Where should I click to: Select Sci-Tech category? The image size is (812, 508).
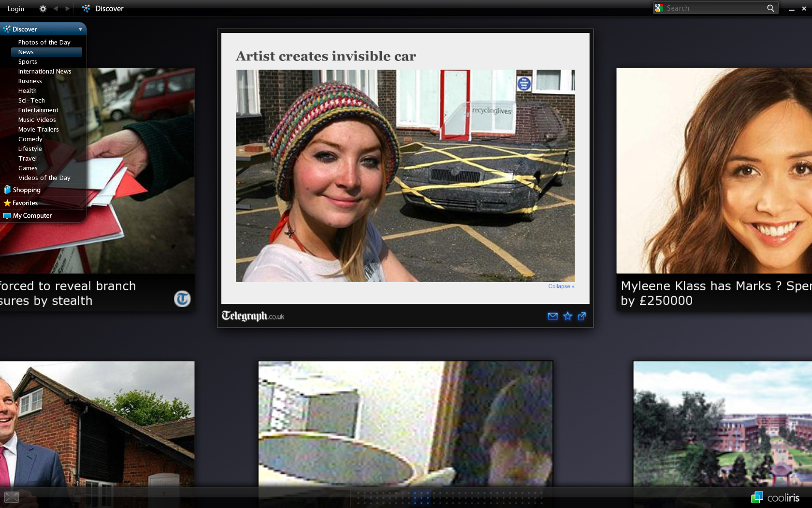[x=31, y=101]
